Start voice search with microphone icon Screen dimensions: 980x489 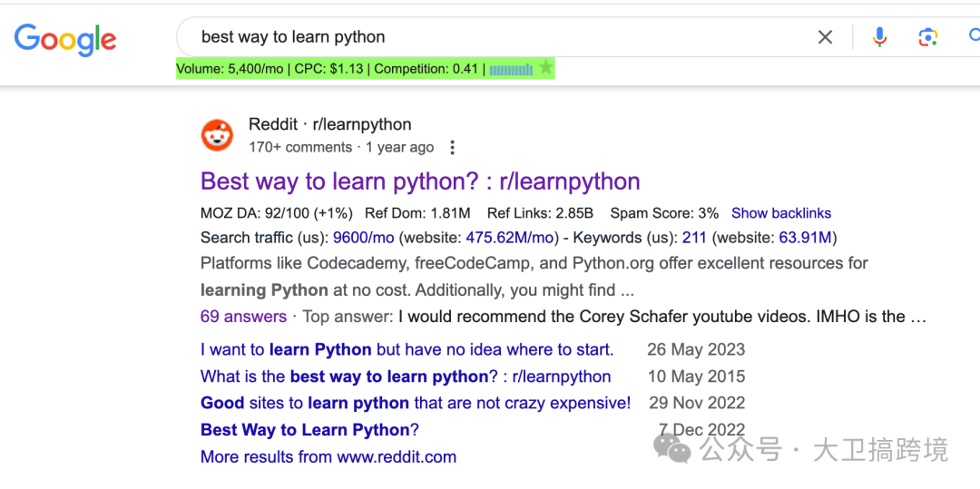(x=879, y=37)
